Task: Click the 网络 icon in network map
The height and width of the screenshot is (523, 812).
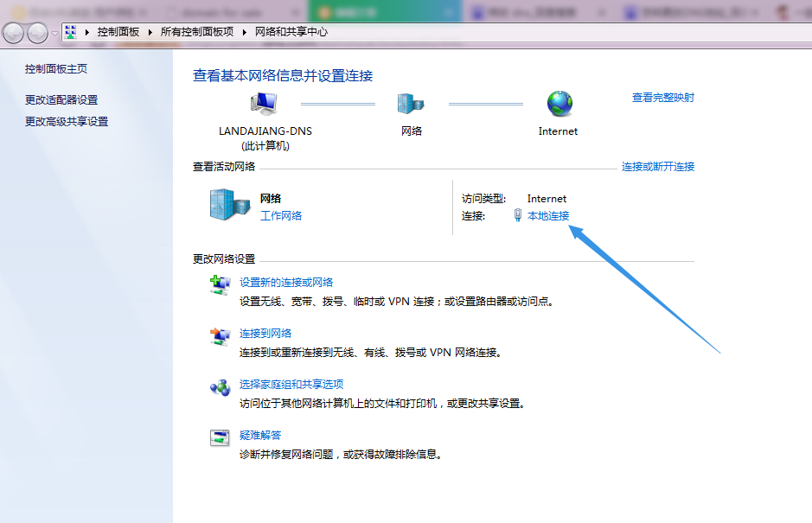Action: coord(412,104)
